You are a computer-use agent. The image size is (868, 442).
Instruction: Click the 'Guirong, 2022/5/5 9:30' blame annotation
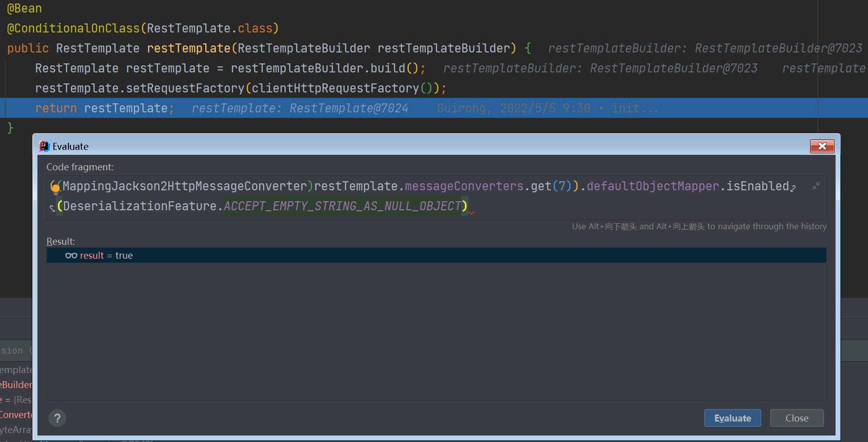pos(514,108)
